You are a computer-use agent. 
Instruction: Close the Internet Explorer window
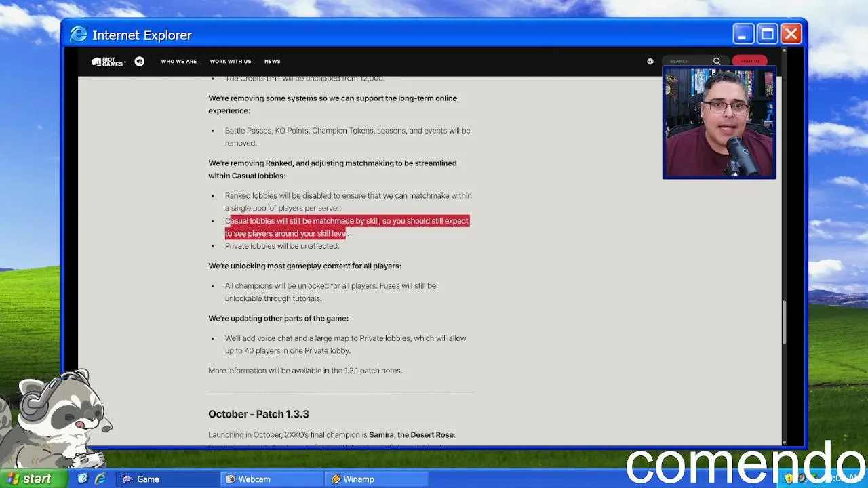pos(791,34)
